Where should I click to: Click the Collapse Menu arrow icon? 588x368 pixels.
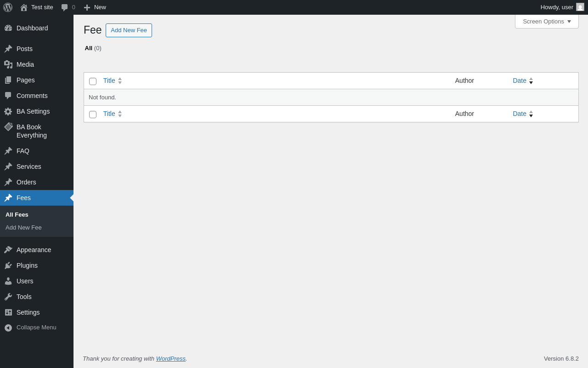pyautogui.click(x=8, y=328)
